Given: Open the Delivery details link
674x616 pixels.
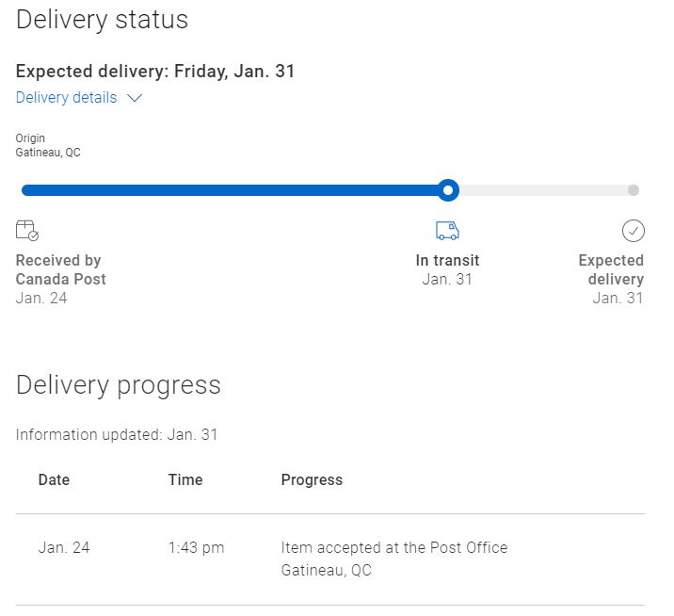Looking at the screenshot, I should [x=67, y=98].
